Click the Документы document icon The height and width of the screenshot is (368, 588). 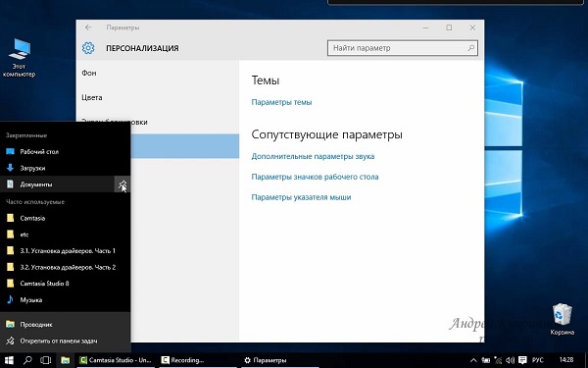11,184
